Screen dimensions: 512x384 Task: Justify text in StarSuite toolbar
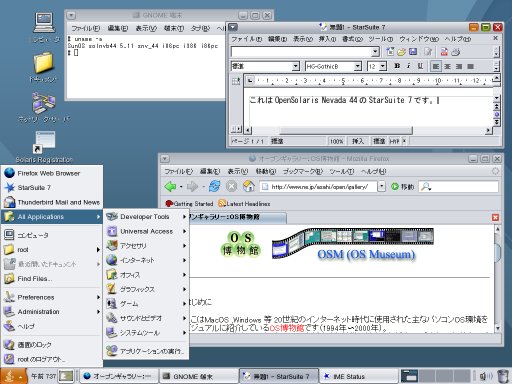coord(471,66)
